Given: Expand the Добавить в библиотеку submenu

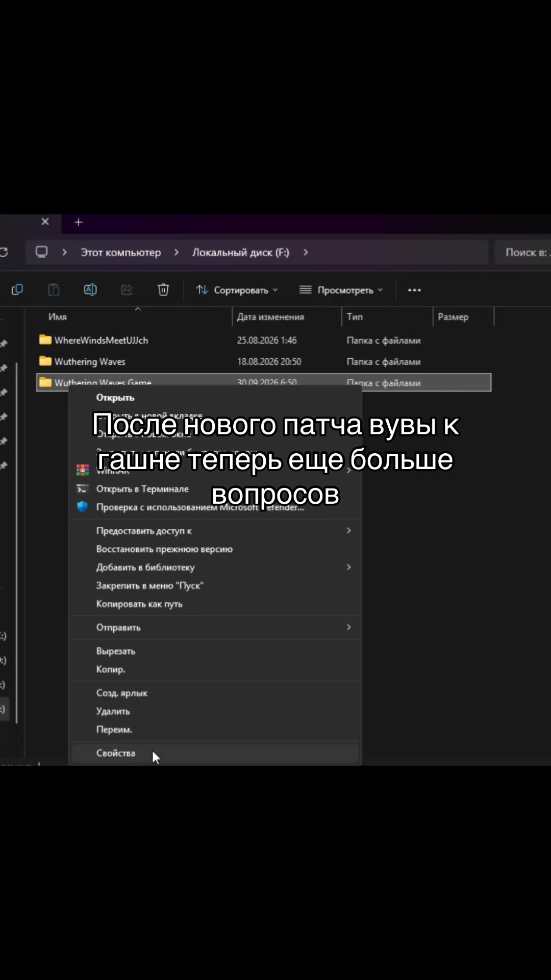Looking at the screenshot, I should [215, 567].
